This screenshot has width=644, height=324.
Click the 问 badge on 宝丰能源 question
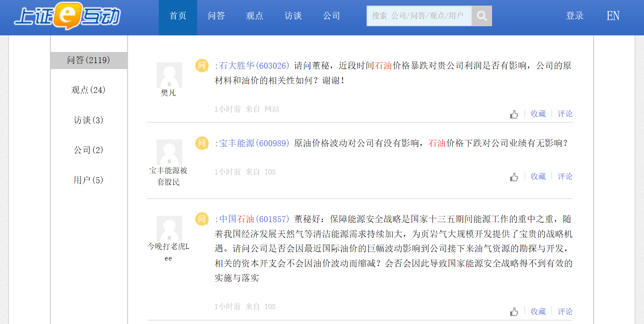(x=202, y=143)
